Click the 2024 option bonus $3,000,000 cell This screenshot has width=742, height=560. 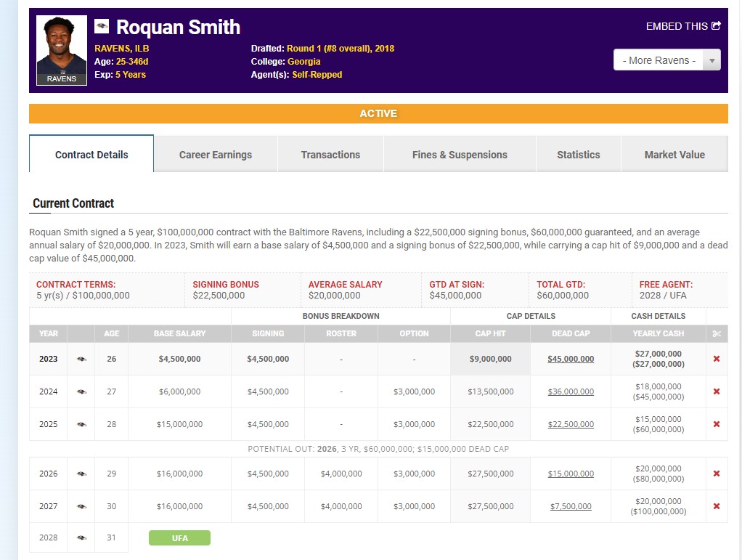coord(414,391)
